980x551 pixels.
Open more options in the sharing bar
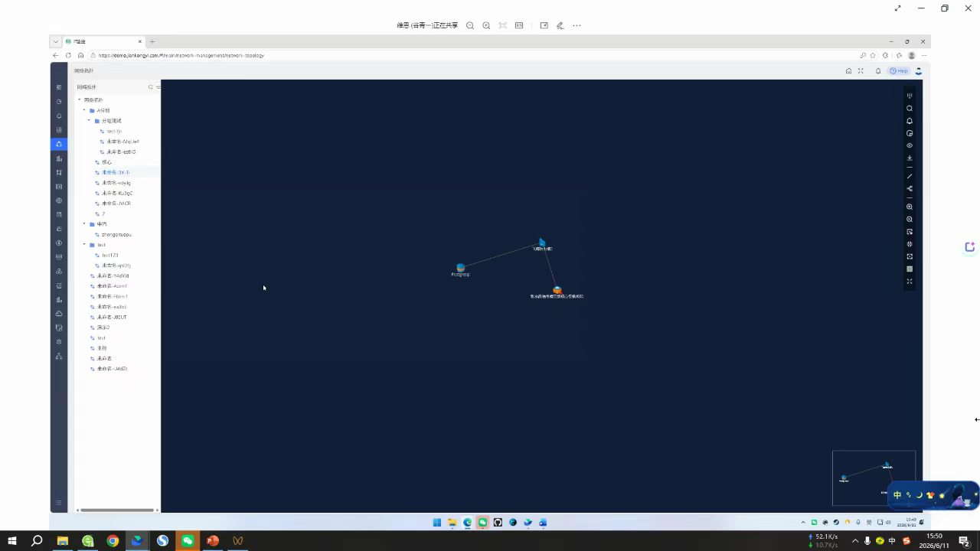coord(577,25)
